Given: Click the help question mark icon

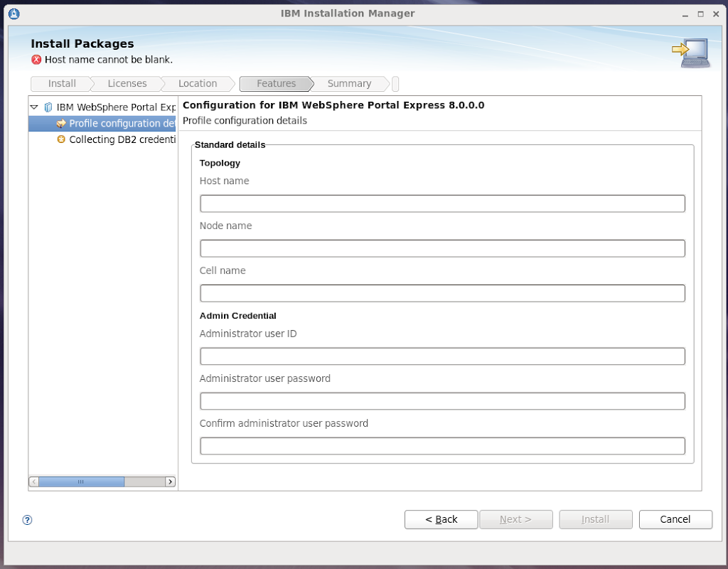Looking at the screenshot, I should pos(28,520).
